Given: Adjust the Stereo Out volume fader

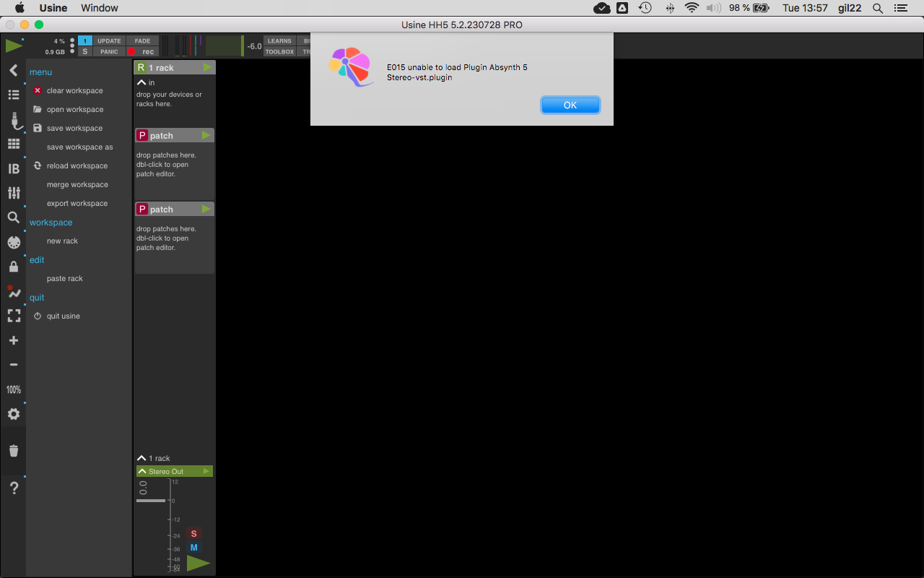Looking at the screenshot, I should pos(151,500).
